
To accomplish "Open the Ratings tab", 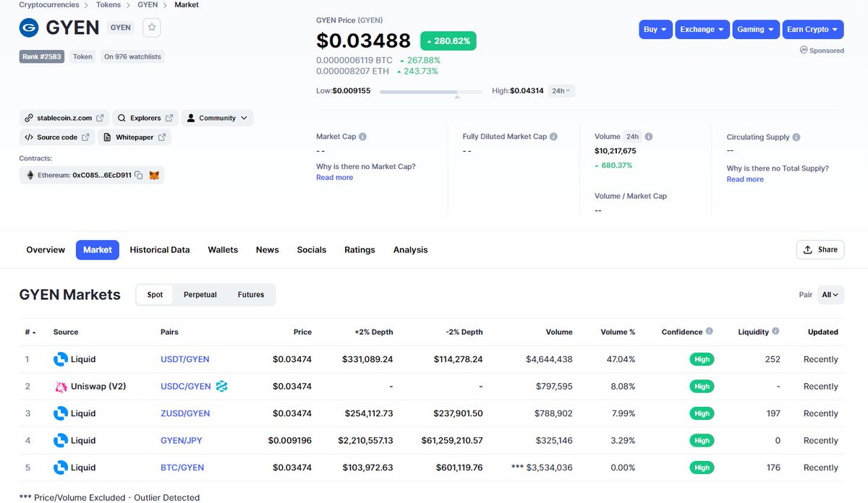I will [359, 249].
